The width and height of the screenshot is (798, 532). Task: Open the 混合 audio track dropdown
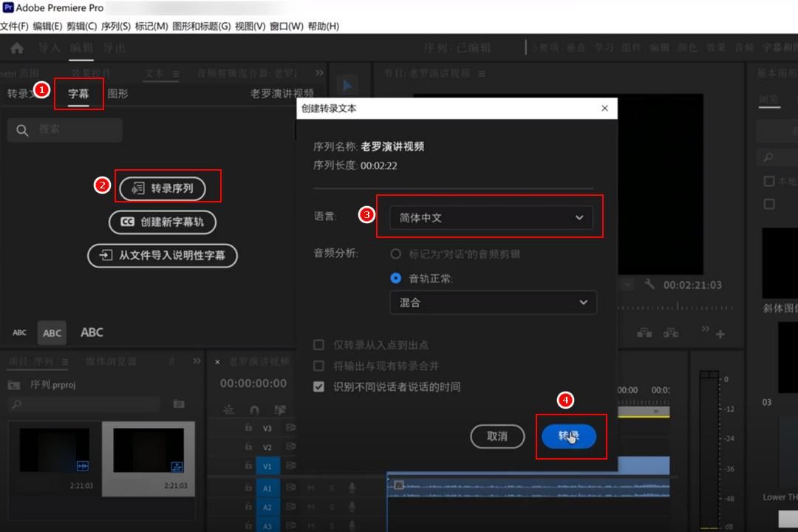493,302
